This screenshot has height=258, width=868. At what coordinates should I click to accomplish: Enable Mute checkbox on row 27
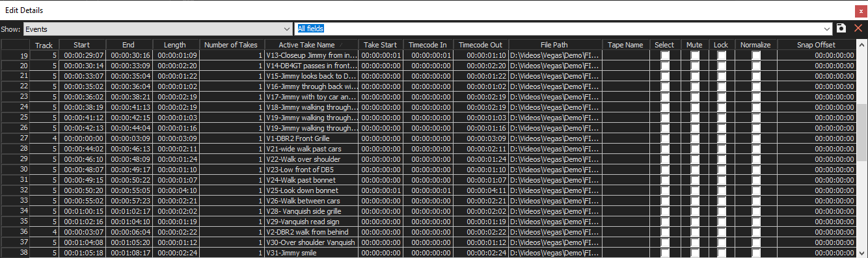tap(695, 139)
